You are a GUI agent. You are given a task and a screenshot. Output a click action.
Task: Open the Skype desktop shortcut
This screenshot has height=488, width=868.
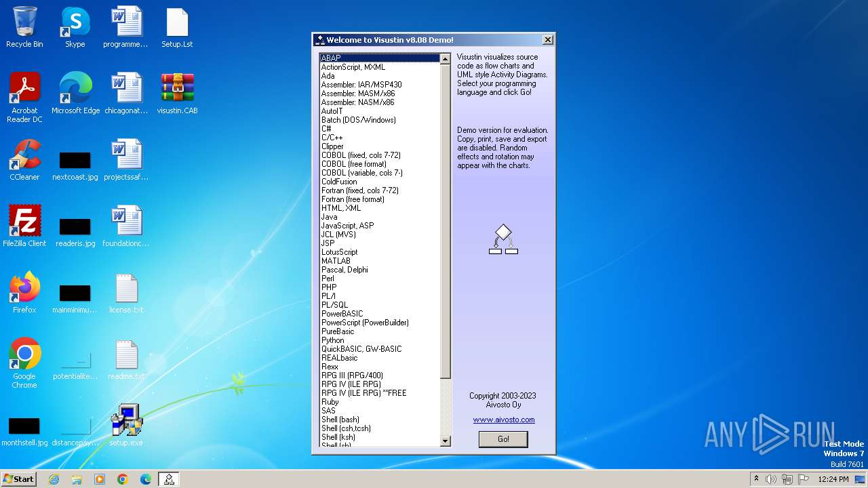(x=75, y=27)
